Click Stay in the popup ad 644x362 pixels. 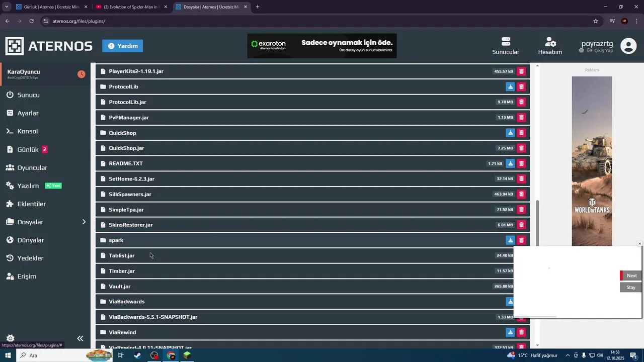tap(631, 288)
